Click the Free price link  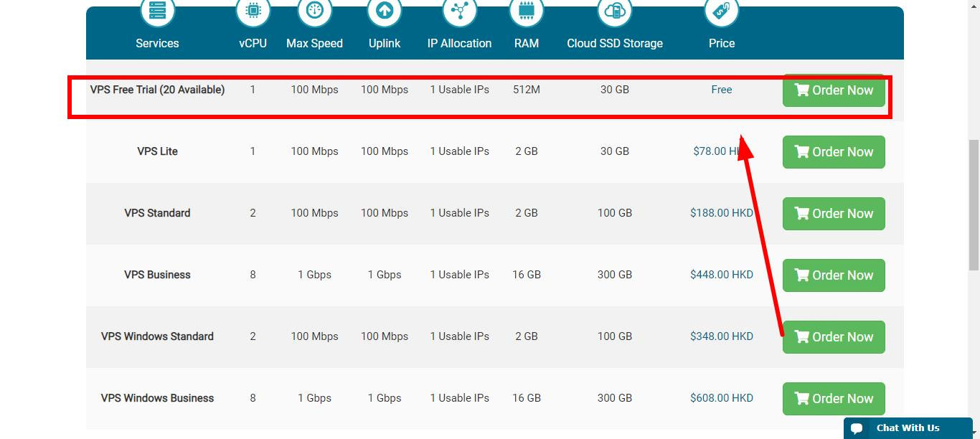[x=722, y=90]
